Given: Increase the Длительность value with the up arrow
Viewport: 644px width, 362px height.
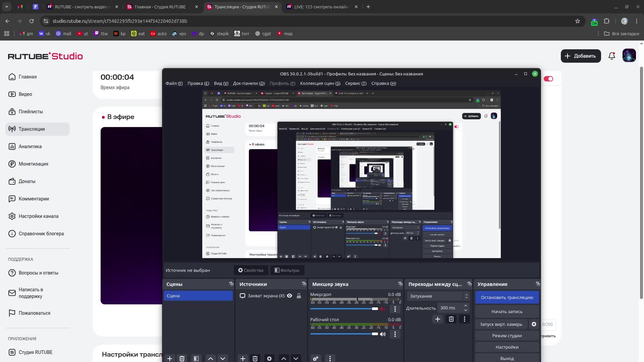Looking at the screenshot, I should click(466, 306).
